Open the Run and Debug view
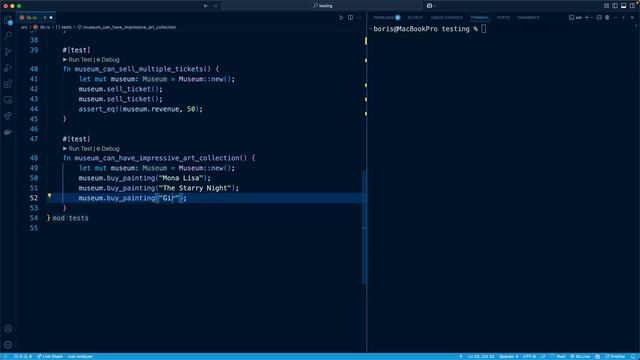This screenshot has height=360, width=640. click(8, 68)
